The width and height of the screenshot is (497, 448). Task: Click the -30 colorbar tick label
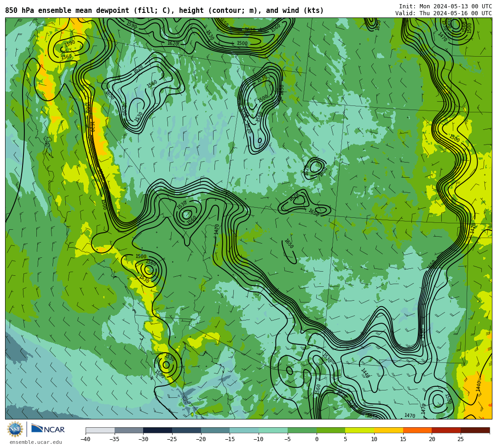[x=143, y=439]
